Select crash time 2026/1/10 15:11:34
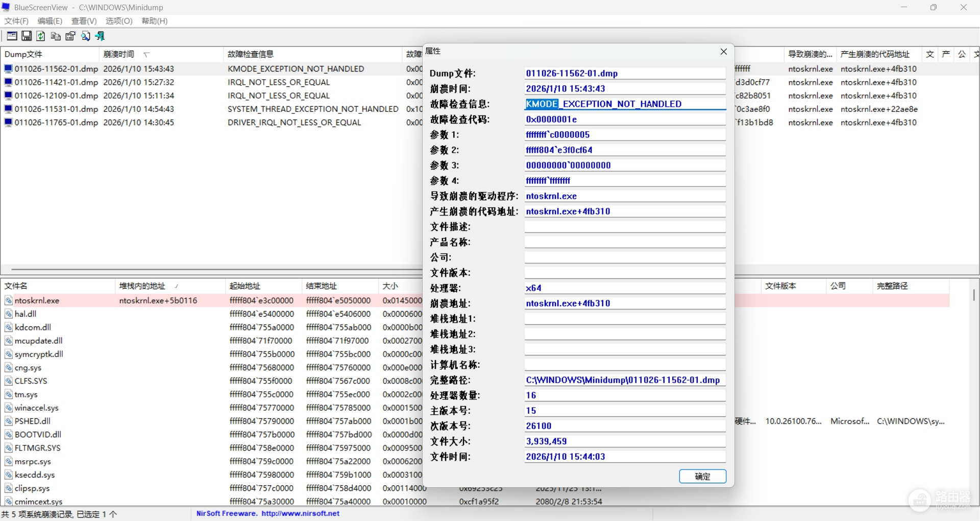This screenshot has width=980, height=521. [138, 96]
